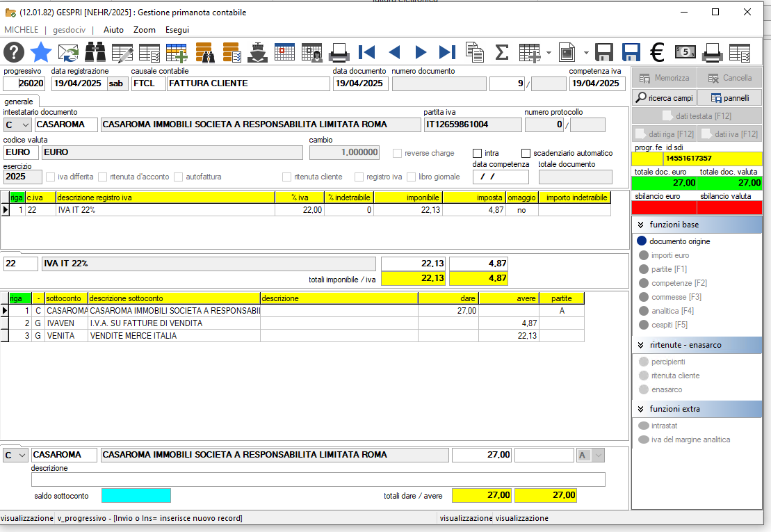
Task: Click the blue floppy disk save icon
Action: coord(631,52)
